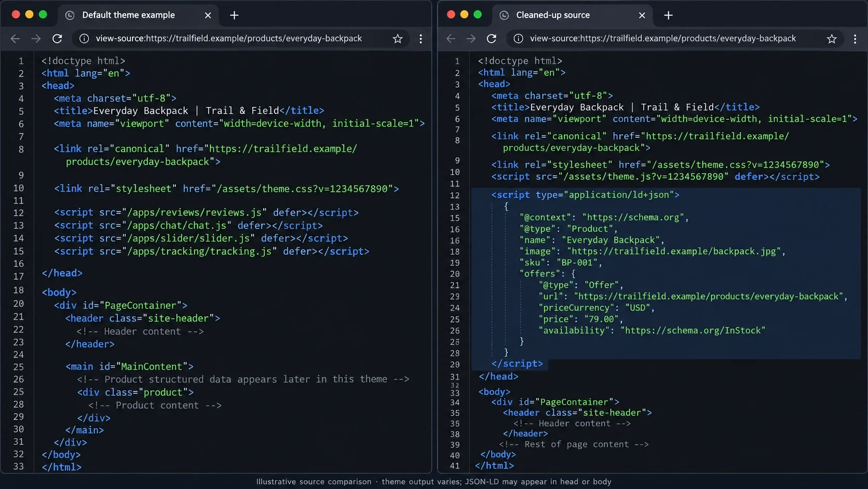Click "BP-001" sku value in JSON-LD

[x=577, y=262]
